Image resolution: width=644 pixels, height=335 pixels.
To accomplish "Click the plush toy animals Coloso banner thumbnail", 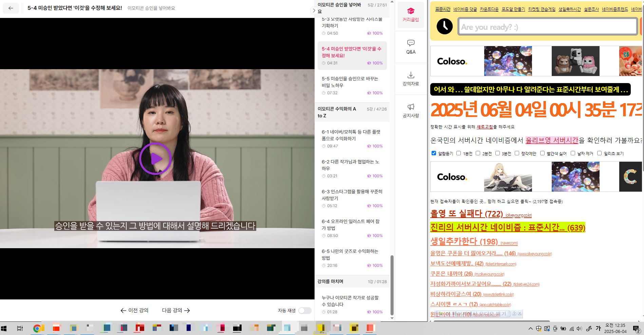I will click(575, 61).
